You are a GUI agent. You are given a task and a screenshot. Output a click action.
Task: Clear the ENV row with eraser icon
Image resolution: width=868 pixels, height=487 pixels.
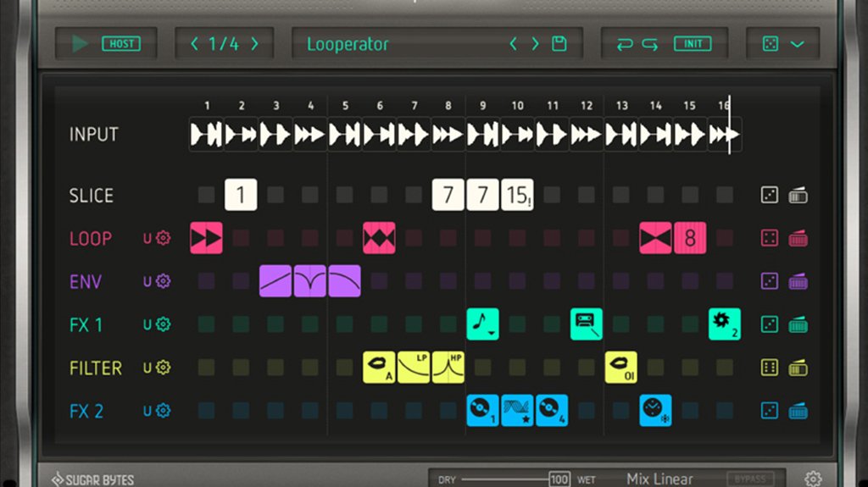pyautogui.click(x=798, y=282)
